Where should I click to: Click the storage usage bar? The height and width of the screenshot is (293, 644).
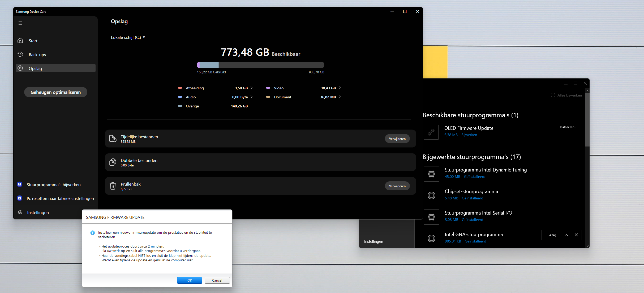(x=260, y=65)
